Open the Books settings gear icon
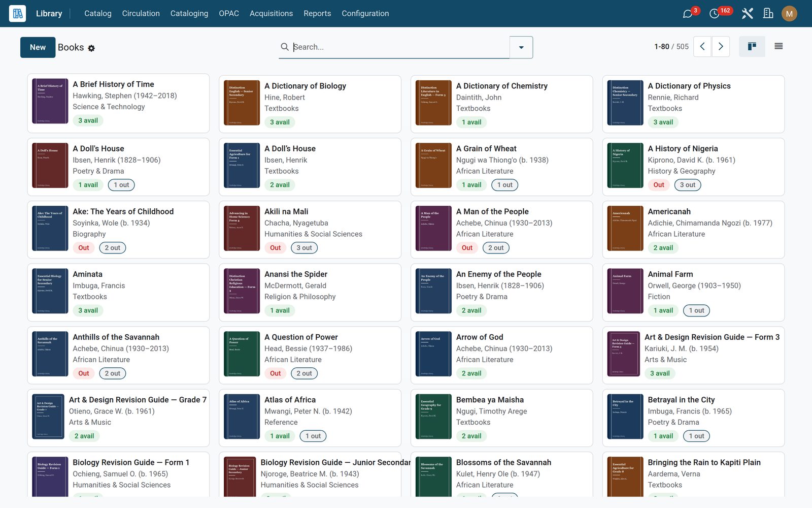Image resolution: width=812 pixels, height=508 pixels. 91,48
